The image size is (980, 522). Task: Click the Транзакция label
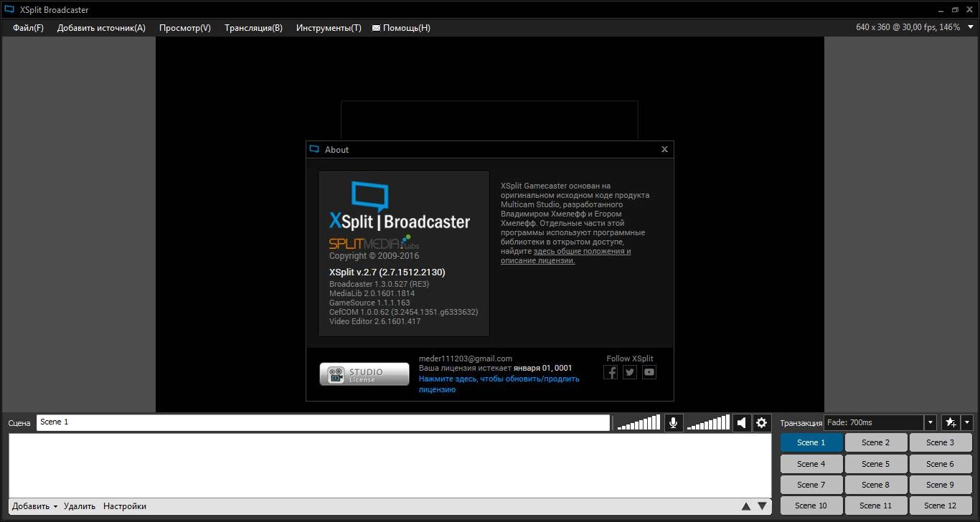801,423
